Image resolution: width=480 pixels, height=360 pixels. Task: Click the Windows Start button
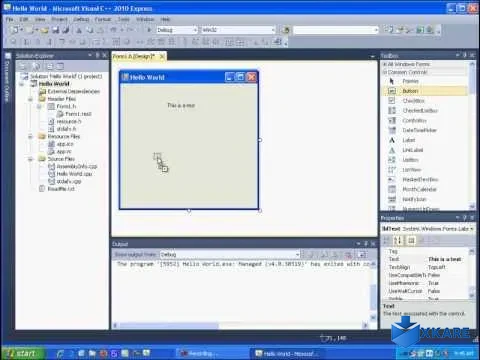[22, 353]
